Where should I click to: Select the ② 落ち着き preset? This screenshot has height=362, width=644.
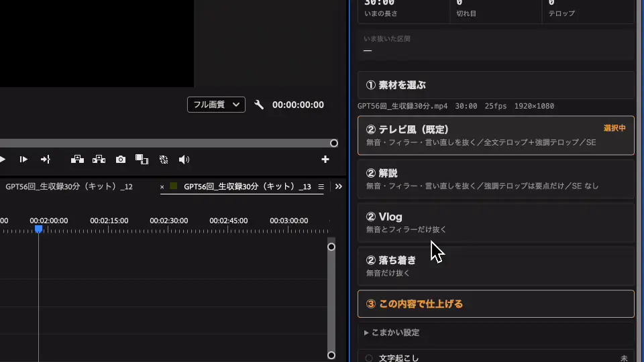(x=496, y=266)
